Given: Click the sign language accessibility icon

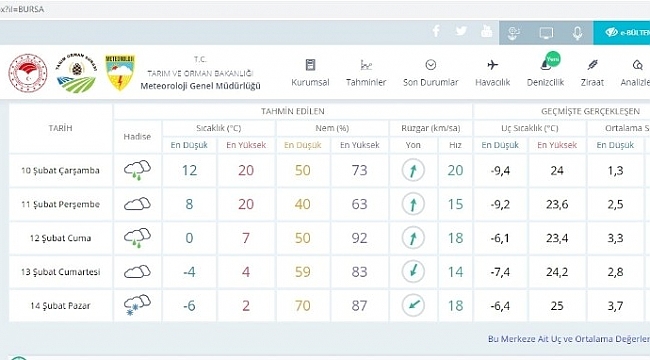Looking at the screenshot, I should click(x=514, y=33).
